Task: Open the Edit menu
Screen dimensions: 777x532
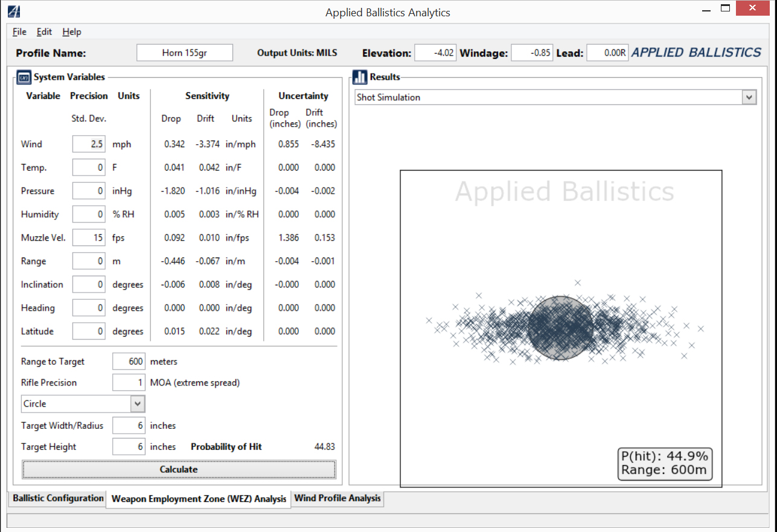Action: pos(44,32)
